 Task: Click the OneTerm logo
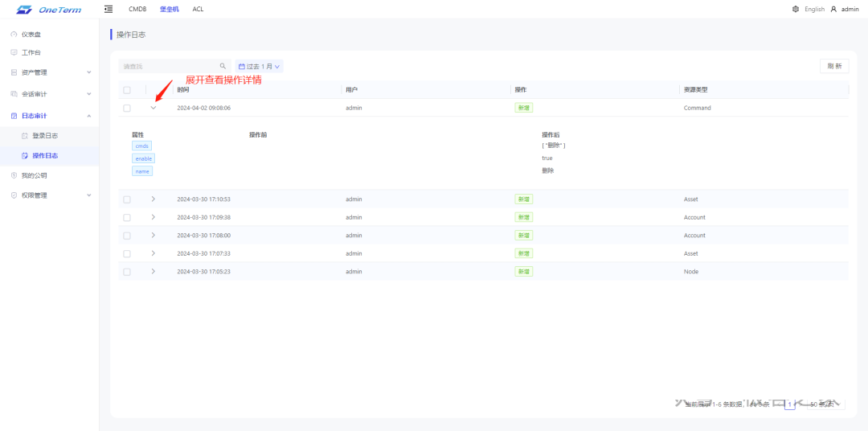[x=49, y=9]
